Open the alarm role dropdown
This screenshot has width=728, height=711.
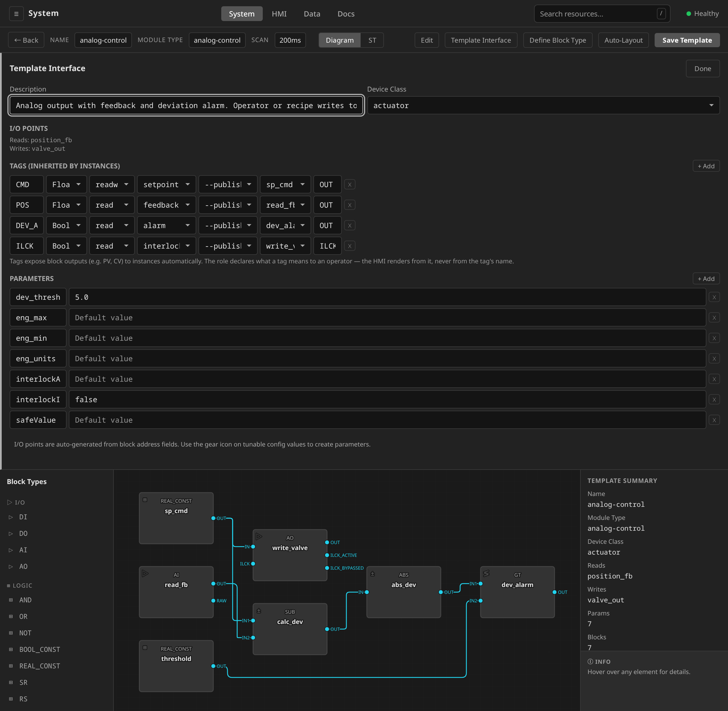(167, 226)
